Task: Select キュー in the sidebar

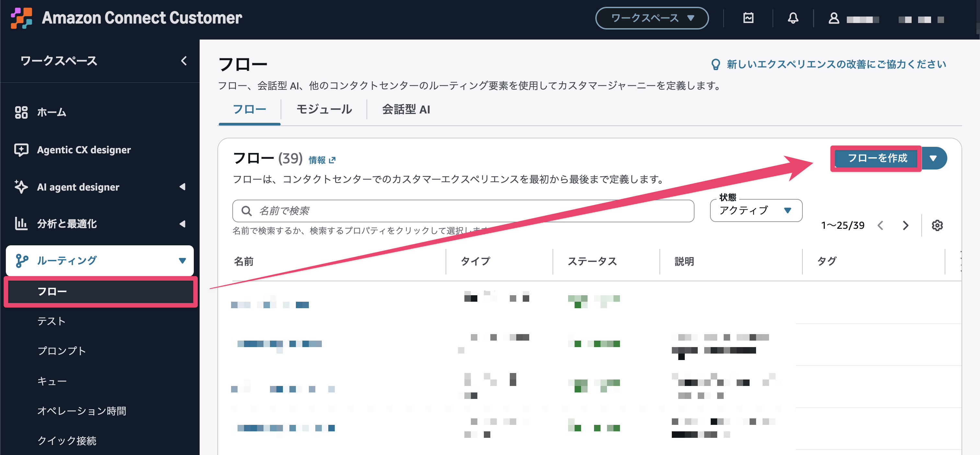Action: click(52, 381)
